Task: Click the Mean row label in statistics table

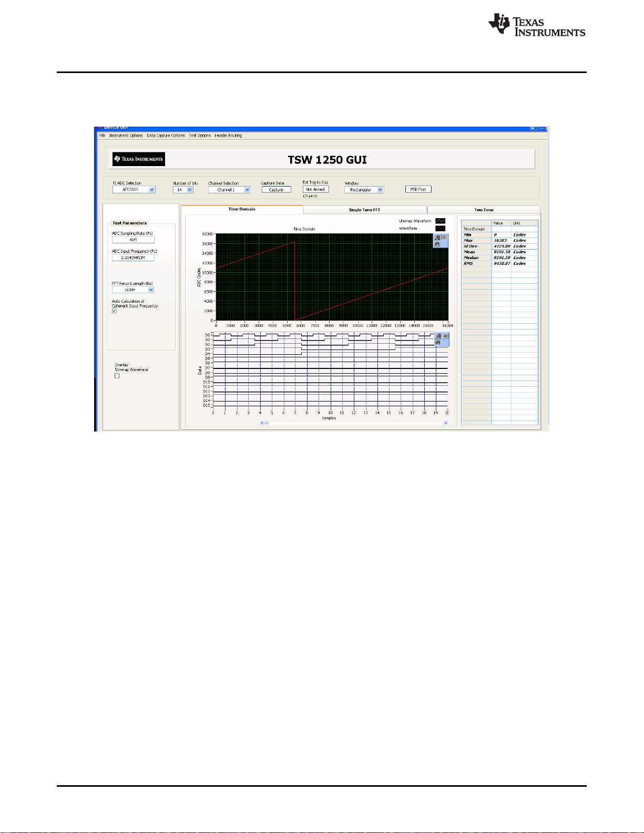Action: coord(476,252)
